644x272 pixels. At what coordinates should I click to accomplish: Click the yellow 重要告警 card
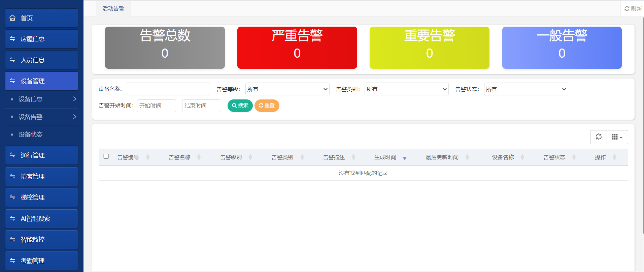430,48
